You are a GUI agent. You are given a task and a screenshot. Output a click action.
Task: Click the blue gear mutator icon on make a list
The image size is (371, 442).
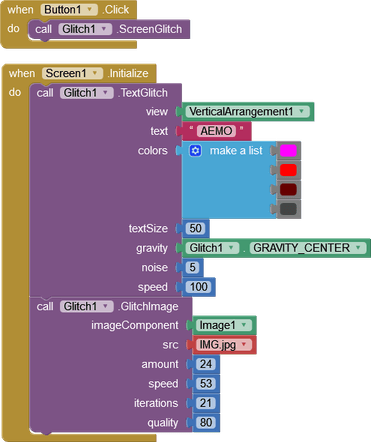click(x=195, y=151)
